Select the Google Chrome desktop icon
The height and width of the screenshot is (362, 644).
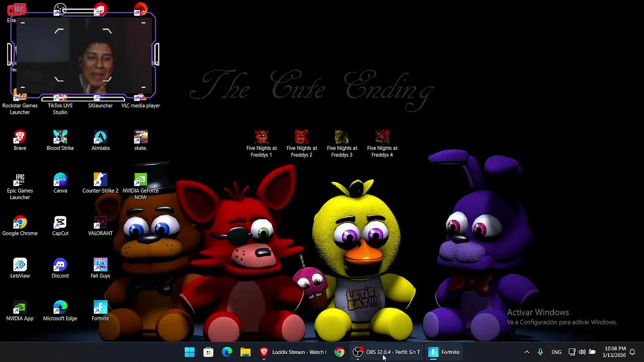click(20, 226)
